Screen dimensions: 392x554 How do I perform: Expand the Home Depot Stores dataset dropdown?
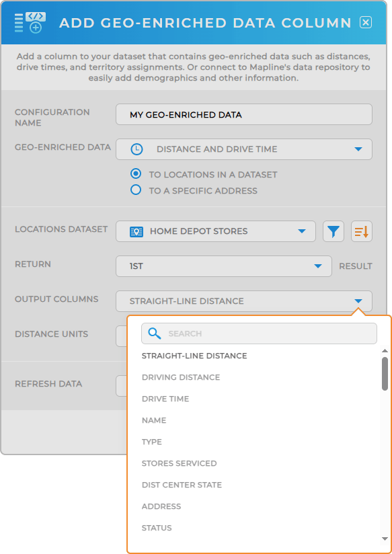pos(216,231)
